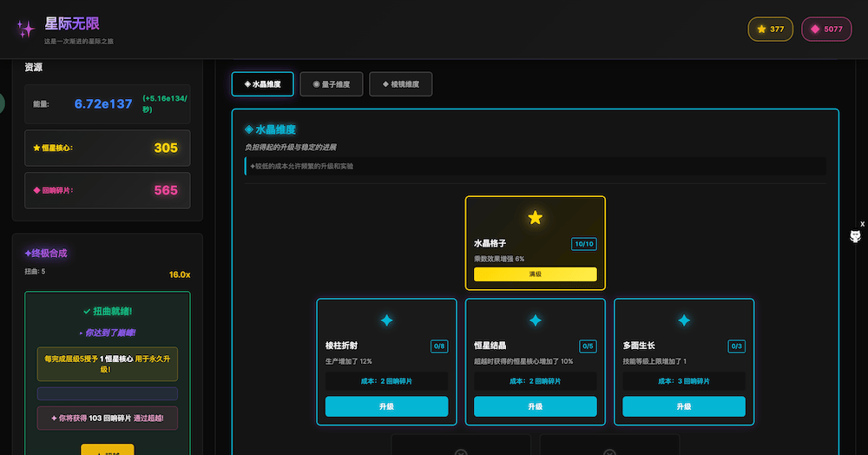Click the yellow 满级 bar on 水晶格子
The image size is (868, 455).
(535, 274)
